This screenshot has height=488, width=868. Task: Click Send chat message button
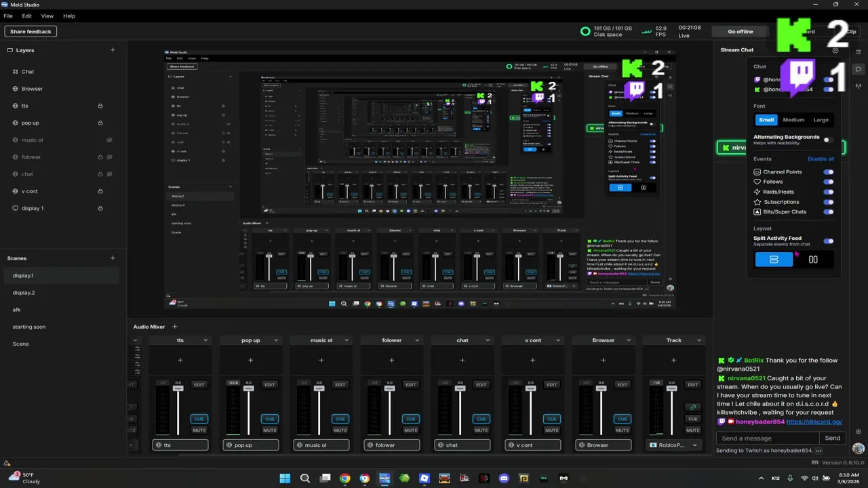pos(833,438)
